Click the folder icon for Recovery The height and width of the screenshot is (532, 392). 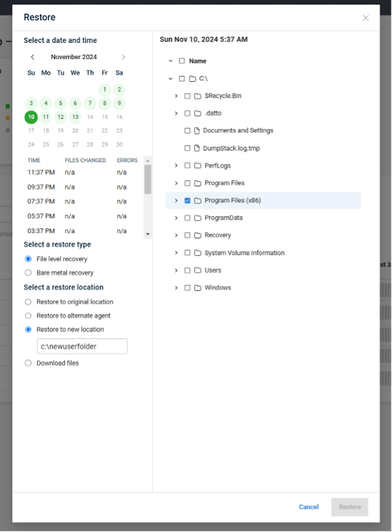(197, 236)
